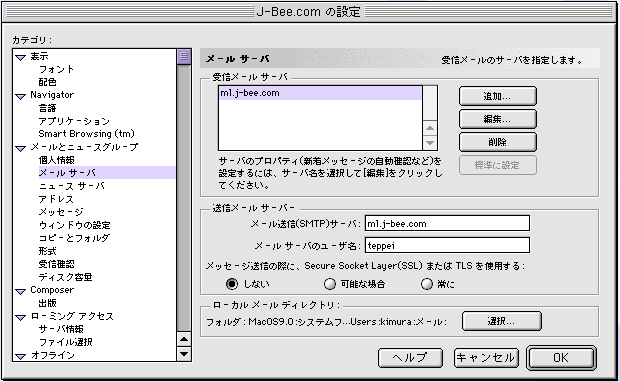Select the 可能な場合 SSL radio button
The image size is (620, 382).
click(x=330, y=284)
